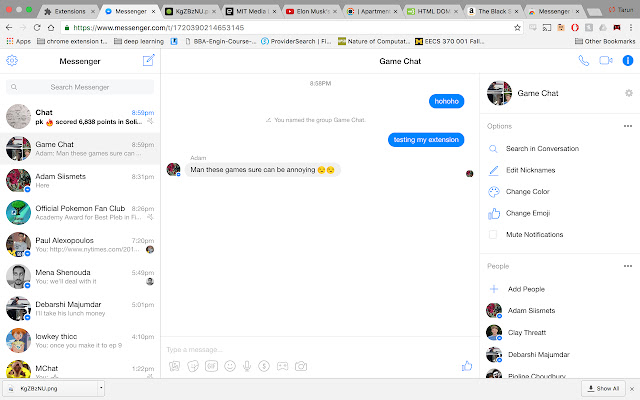This screenshot has height=400, width=640.
Task: Switch to the HTML DOM browser tab
Action: (x=433, y=11)
